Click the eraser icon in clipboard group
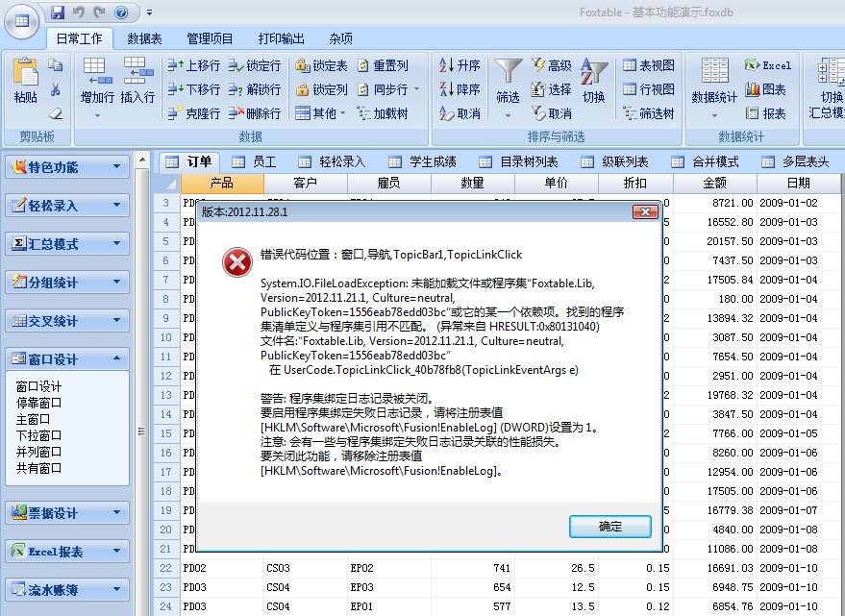 pyautogui.click(x=56, y=113)
